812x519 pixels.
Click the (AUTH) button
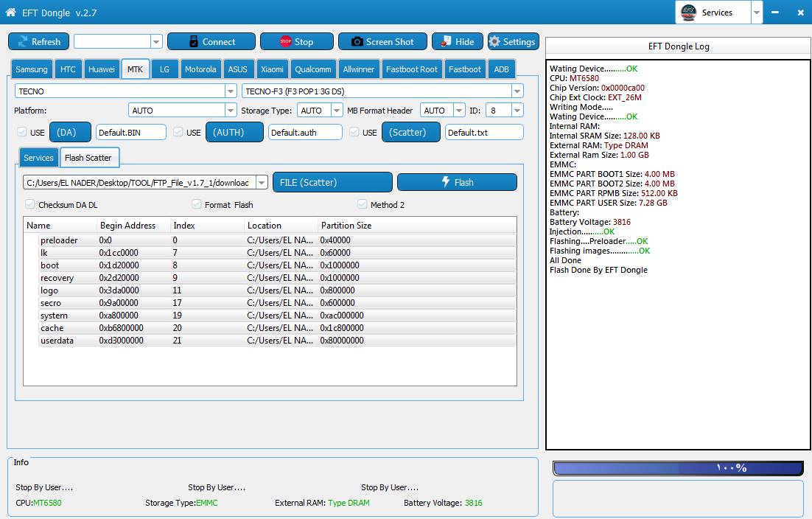pyautogui.click(x=234, y=132)
